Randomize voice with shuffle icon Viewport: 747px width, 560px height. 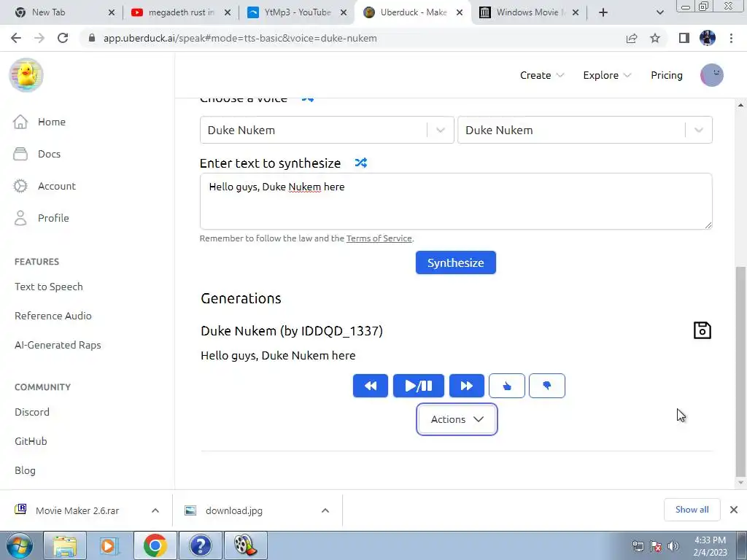coord(308,98)
